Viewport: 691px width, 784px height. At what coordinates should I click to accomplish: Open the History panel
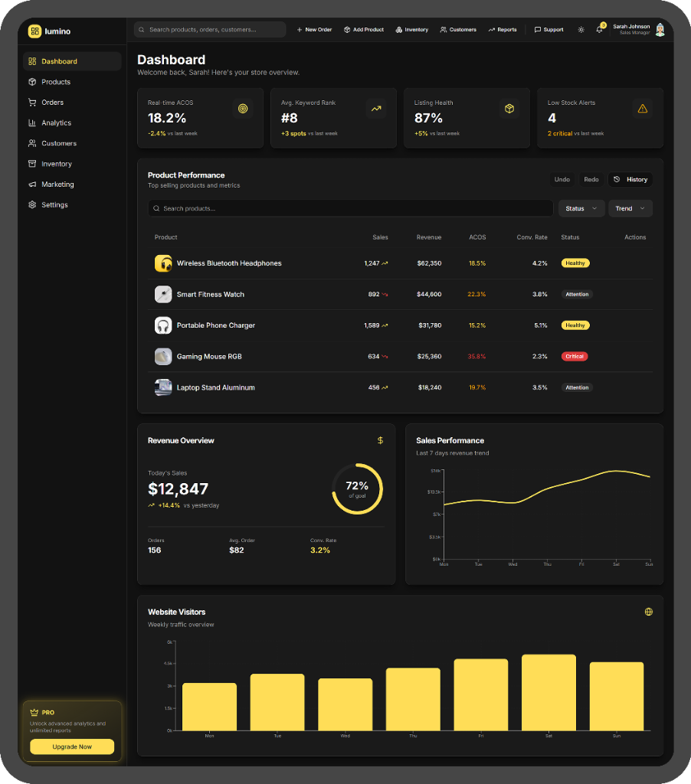(630, 179)
